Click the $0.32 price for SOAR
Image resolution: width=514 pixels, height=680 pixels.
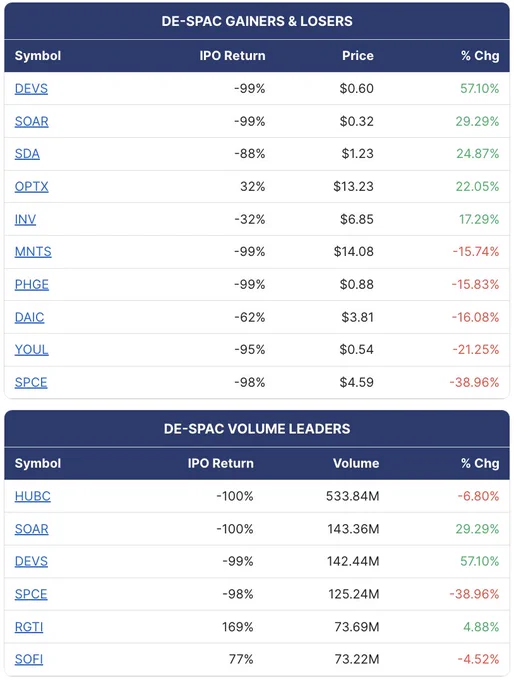(x=357, y=121)
